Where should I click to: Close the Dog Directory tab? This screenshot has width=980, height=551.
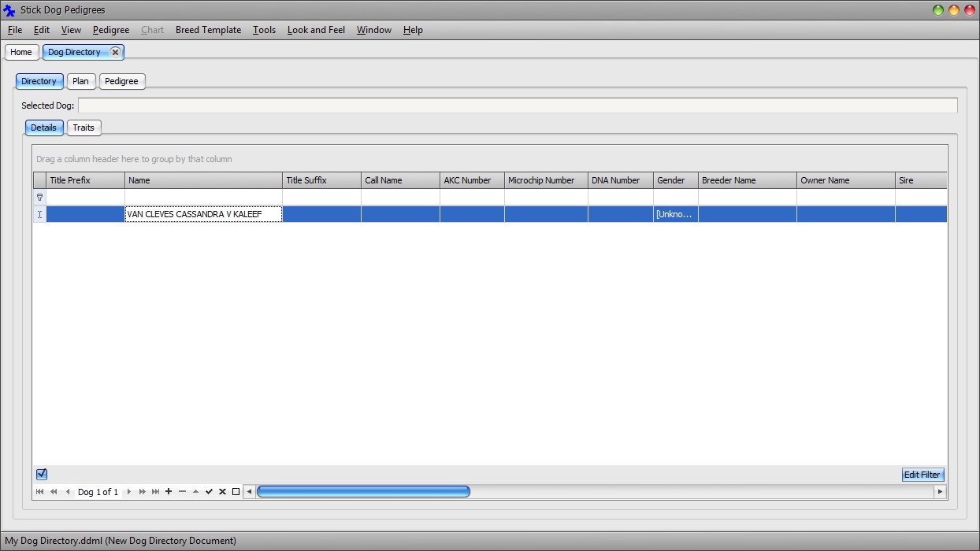click(x=115, y=52)
